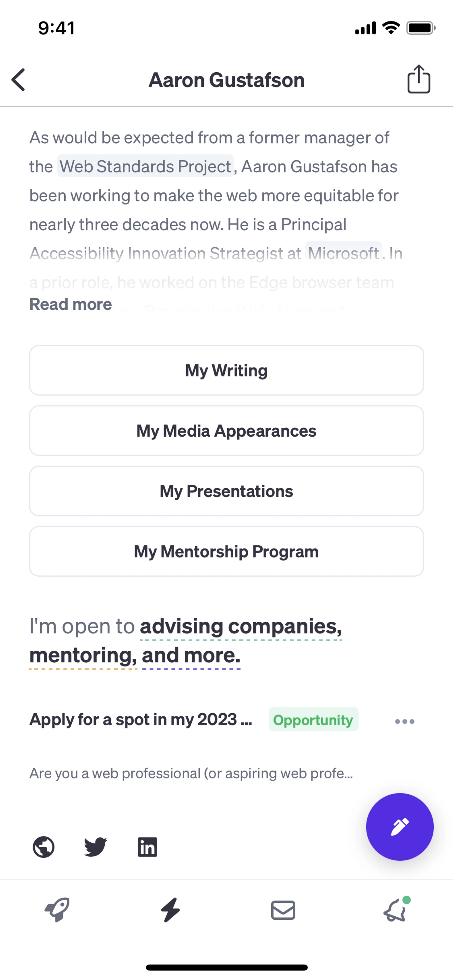Open the My Writing button
This screenshot has width=453, height=980.
[x=226, y=370]
